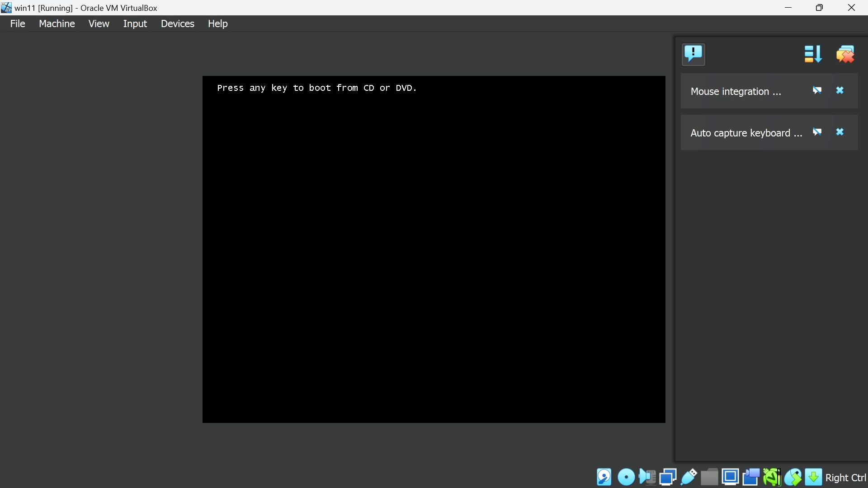
Task: Click the display status indicator icon
Action: click(x=730, y=477)
